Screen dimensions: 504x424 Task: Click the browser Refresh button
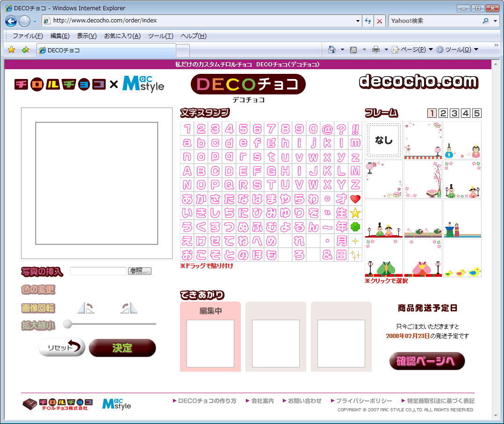(x=368, y=21)
